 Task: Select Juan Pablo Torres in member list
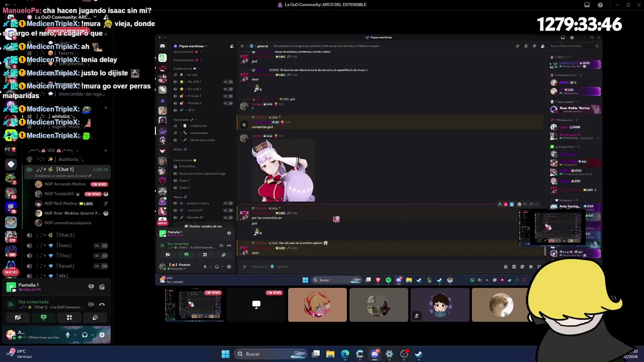(575, 109)
